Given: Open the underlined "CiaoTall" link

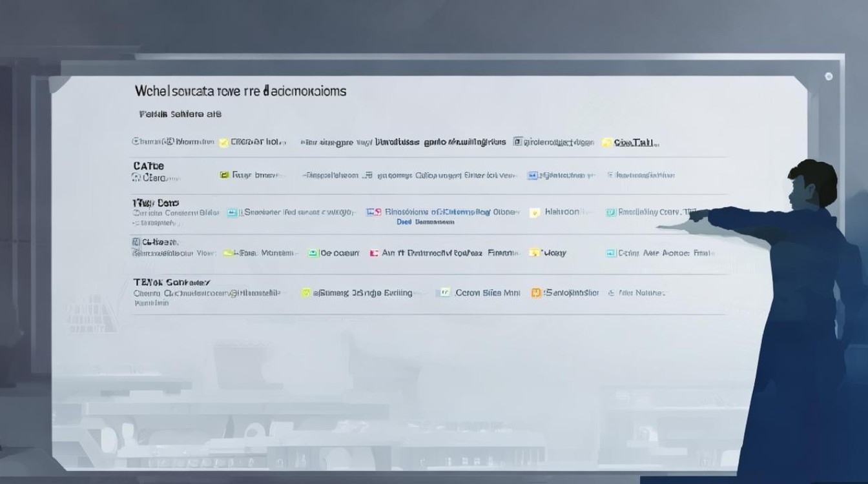Looking at the screenshot, I should click(x=636, y=143).
